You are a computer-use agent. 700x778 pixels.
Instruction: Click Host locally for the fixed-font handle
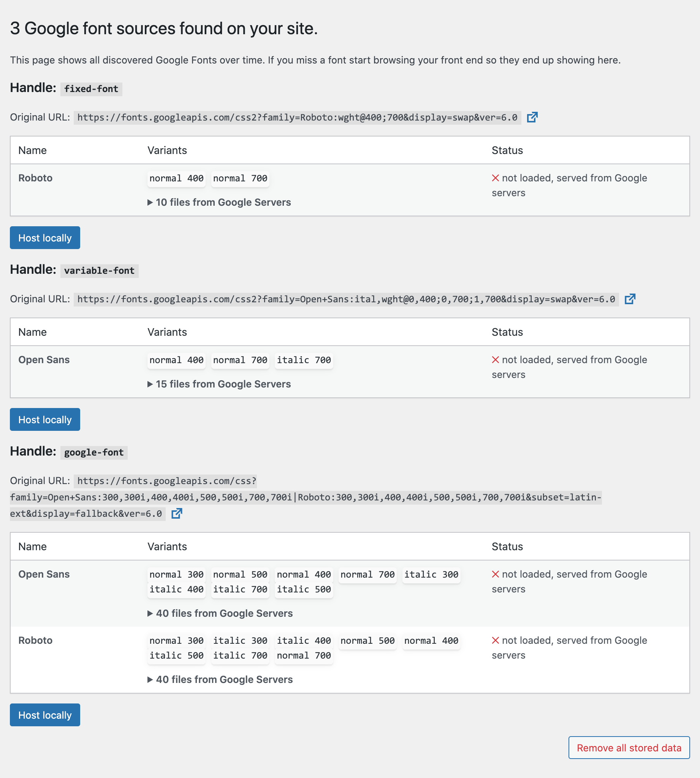tap(44, 238)
